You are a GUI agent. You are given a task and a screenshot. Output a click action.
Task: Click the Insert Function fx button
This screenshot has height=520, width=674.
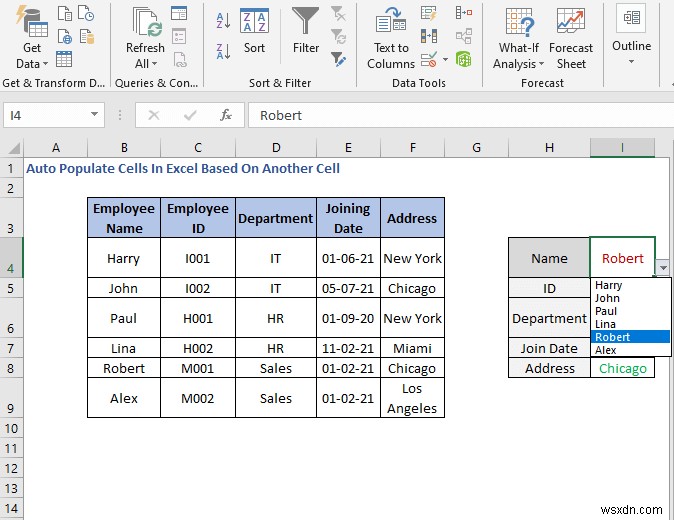click(226, 115)
